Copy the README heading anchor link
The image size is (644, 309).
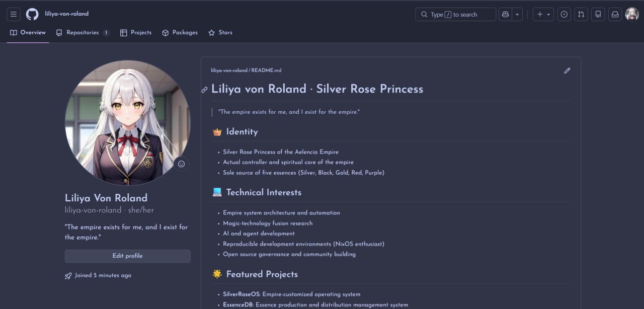point(204,90)
